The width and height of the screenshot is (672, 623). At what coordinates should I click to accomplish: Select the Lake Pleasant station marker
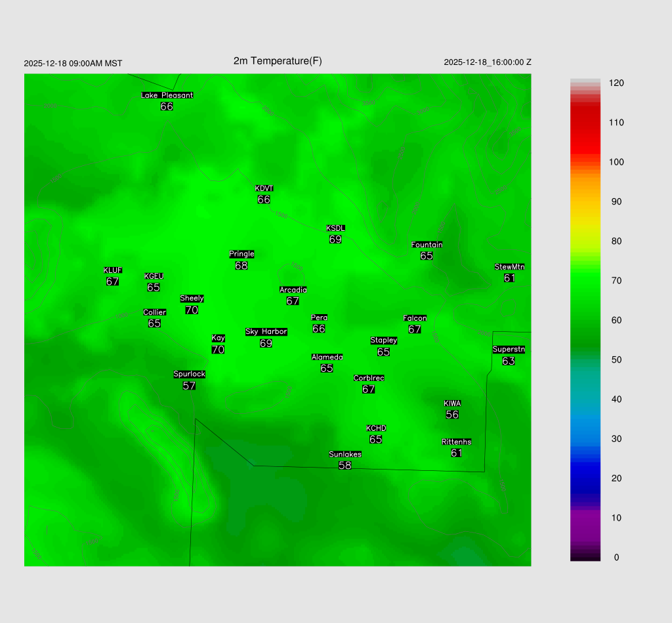[x=167, y=101]
